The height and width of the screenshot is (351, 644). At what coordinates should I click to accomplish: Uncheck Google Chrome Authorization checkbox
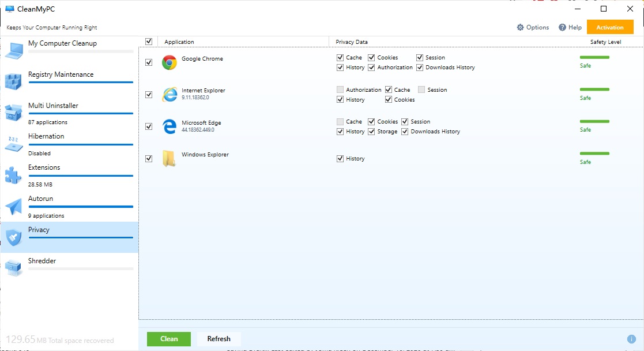point(371,68)
